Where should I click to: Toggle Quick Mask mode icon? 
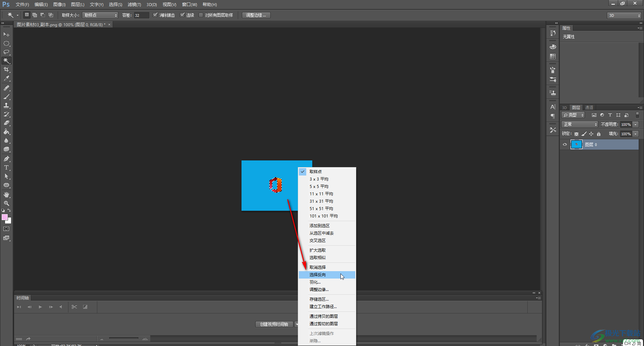(6, 229)
